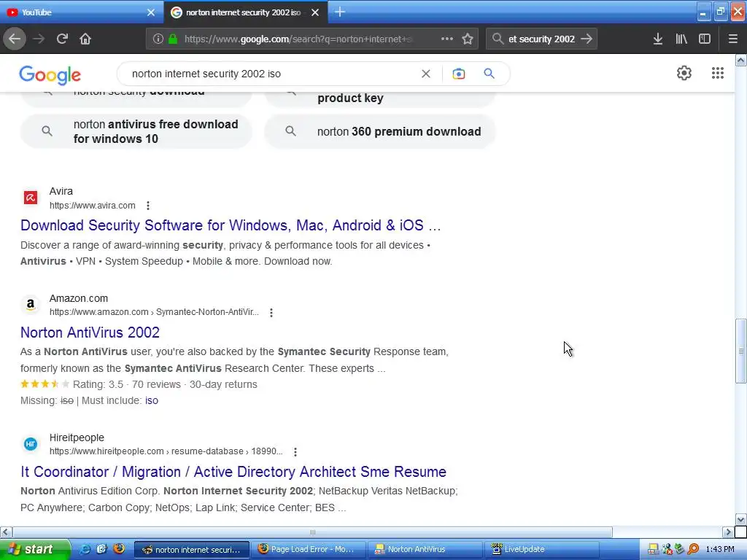Click the Google logo
The width and height of the screenshot is (747, 560).
click(x=50, y=75)
